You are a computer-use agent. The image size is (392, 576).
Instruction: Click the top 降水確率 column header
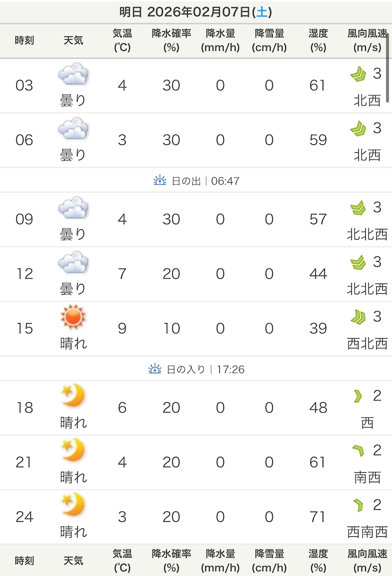point(171,41)
